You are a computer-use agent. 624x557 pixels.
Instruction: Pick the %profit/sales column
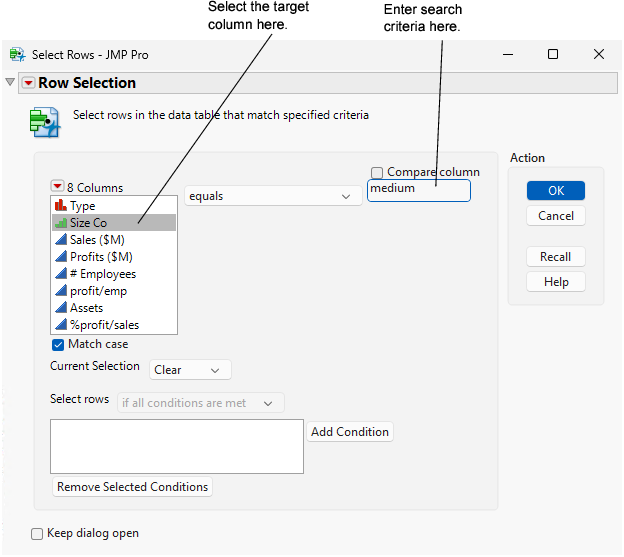click(x=114, y=325)
